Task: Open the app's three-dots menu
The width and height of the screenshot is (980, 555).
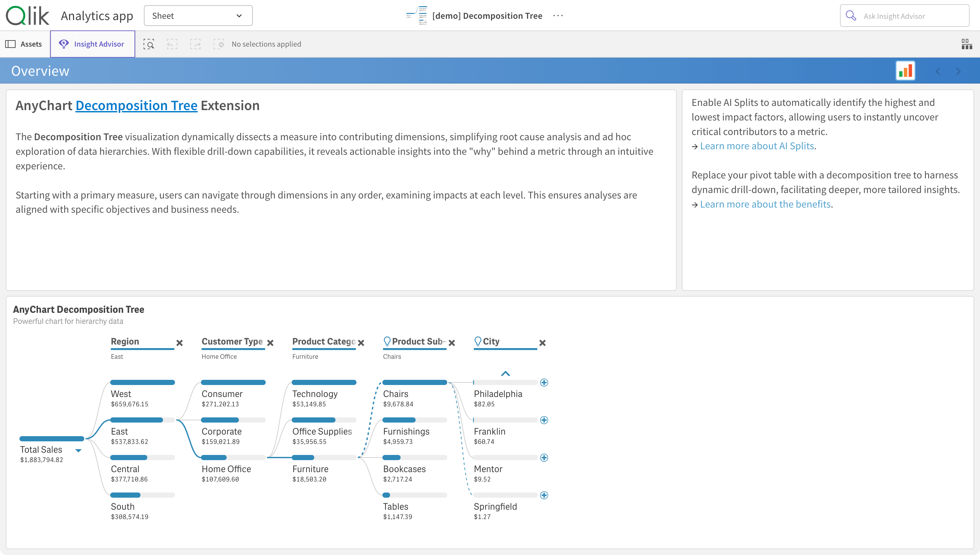Action: [x=558, y=16]
